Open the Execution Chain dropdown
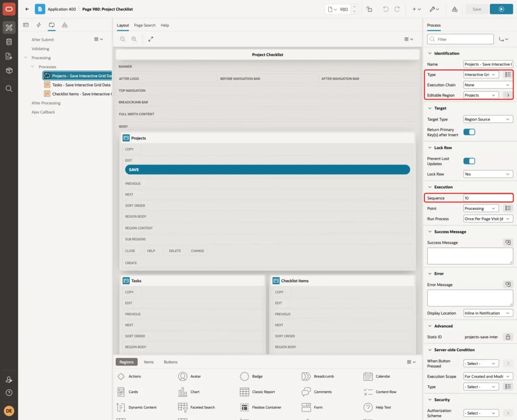This screenshot has width=517, height=420. point(488,85)
